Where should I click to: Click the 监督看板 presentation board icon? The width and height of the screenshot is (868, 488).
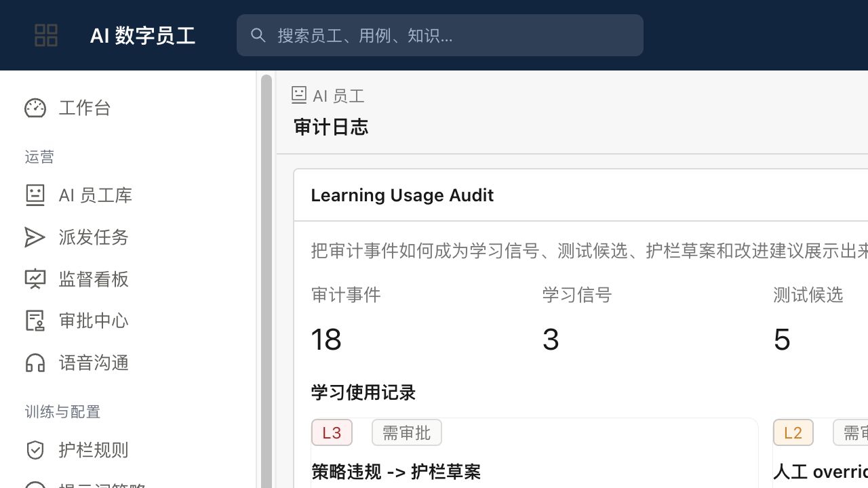tap(35, 279)
